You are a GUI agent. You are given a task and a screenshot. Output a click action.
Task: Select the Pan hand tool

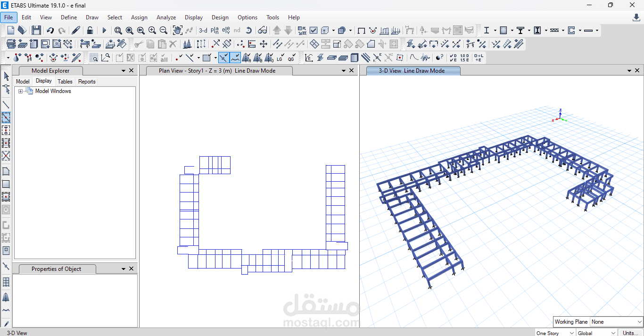coord(177,30)
